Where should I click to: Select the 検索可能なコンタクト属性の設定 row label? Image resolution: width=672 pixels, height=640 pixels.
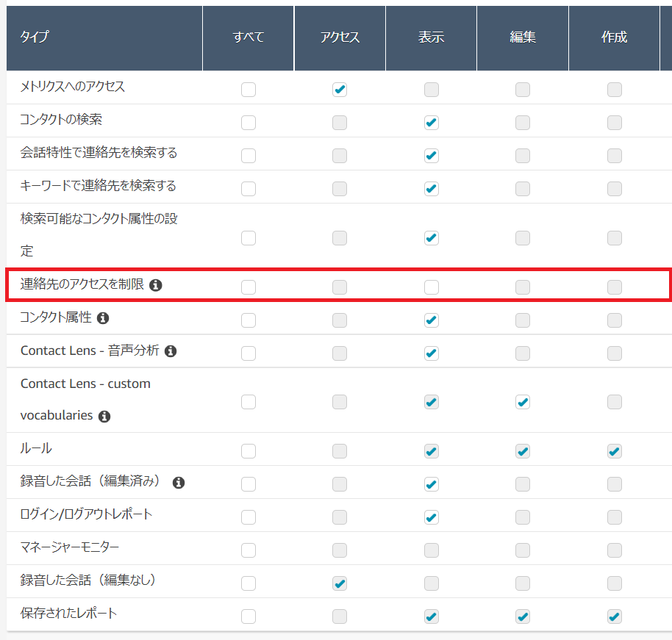pyautogui.click(x=99, y=234)
